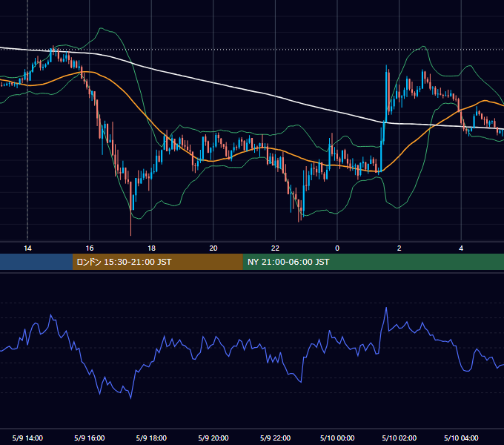Click the '5/9 20:00' label on the indicator axis
This screenshot has width=504, height=445.
[x=213, y=438]
